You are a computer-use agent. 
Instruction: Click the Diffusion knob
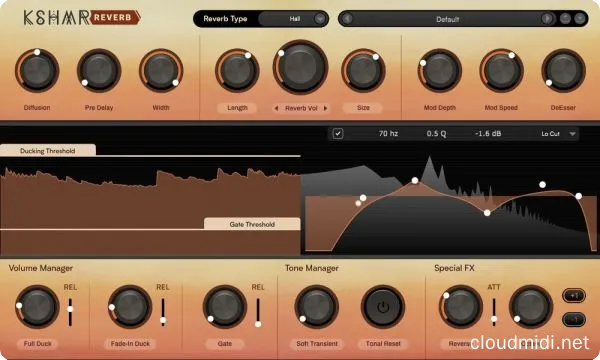point(37,71)
